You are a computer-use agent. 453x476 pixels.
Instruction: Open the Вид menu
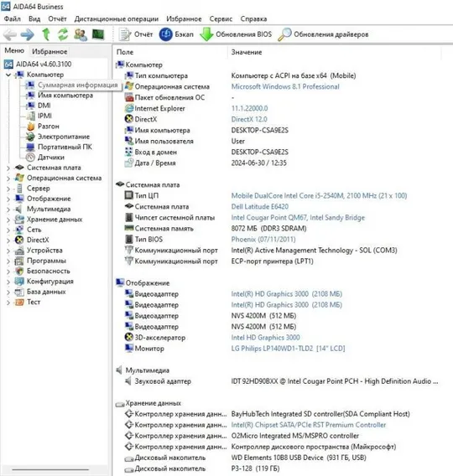34,18
